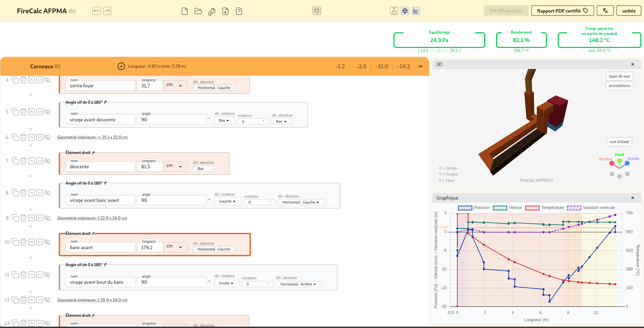Screen dimensions: 644x328
Task: Click the duplicate project icon in the header
Action: click(x=212, y=11)
